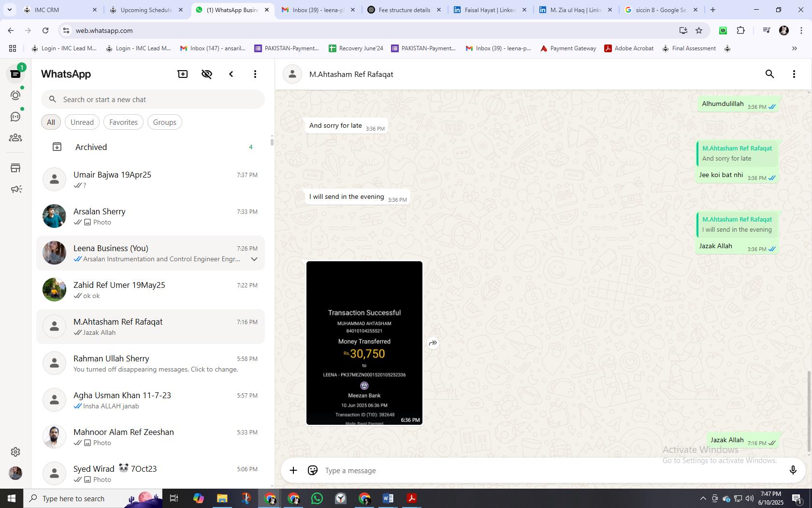The image size is (812, 508).
Task: Open the Transaction Successful receipt image
Action: tap(364, 343)
